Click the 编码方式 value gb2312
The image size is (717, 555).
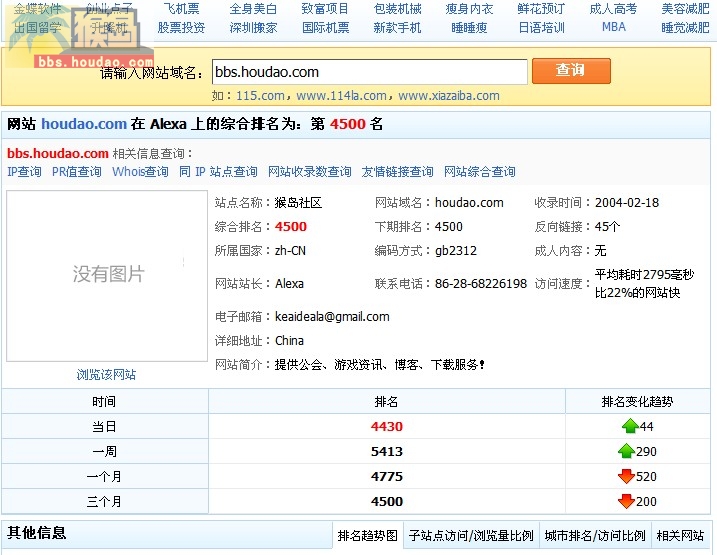pos(455,251)
